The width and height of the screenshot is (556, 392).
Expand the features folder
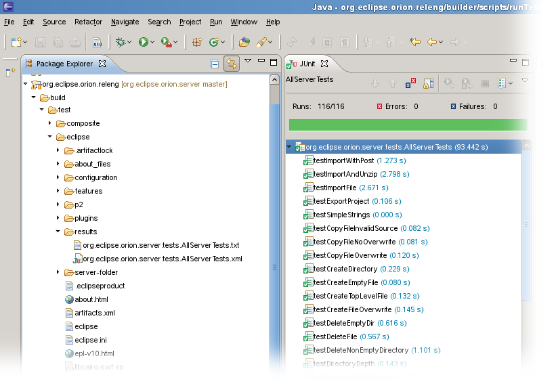58,191
